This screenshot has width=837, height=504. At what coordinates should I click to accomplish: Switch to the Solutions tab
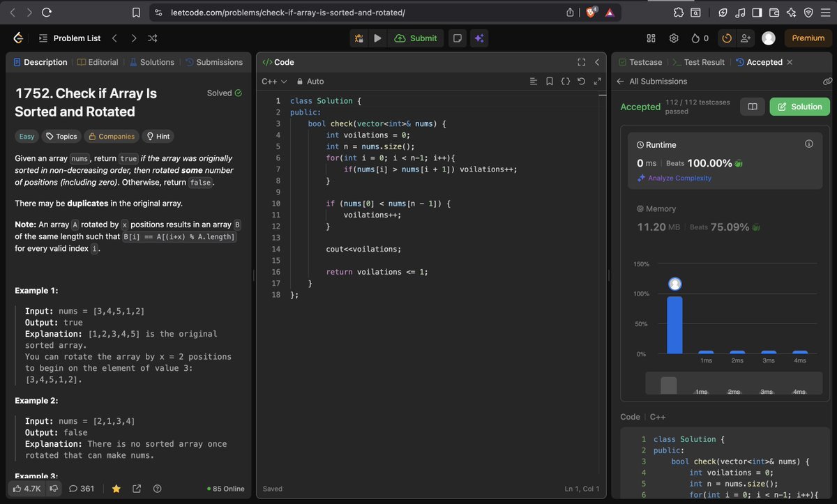click(151, 62)
